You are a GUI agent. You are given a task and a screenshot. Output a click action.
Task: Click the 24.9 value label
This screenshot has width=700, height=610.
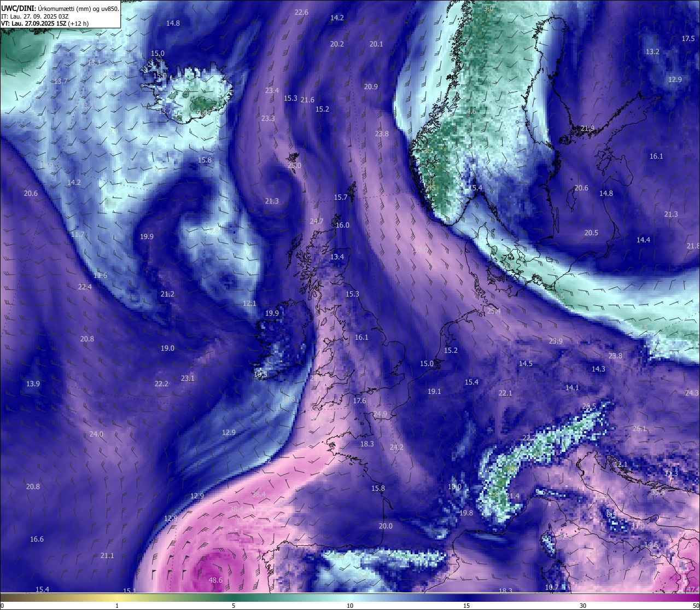tap(380, 414)
